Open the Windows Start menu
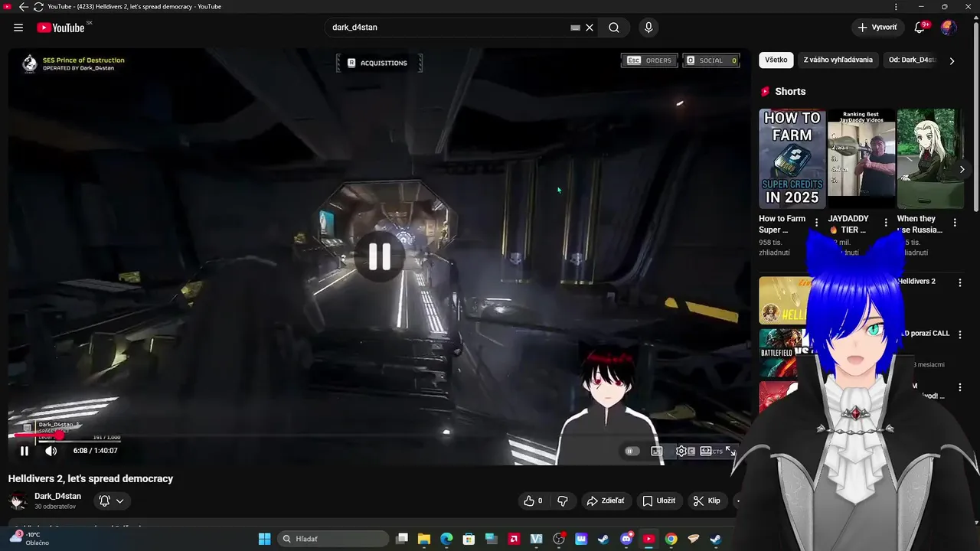980x551 pixels. tap(264, 539)
